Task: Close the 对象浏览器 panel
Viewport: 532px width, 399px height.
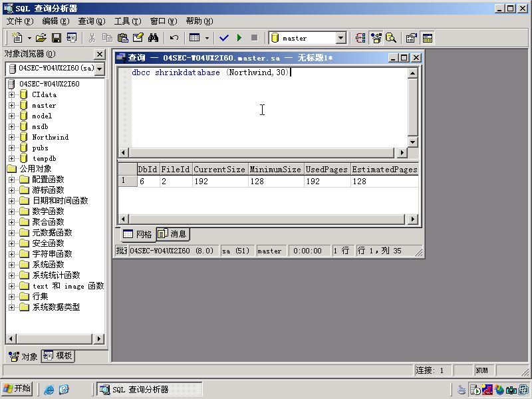Action: (x=99, y=55)
